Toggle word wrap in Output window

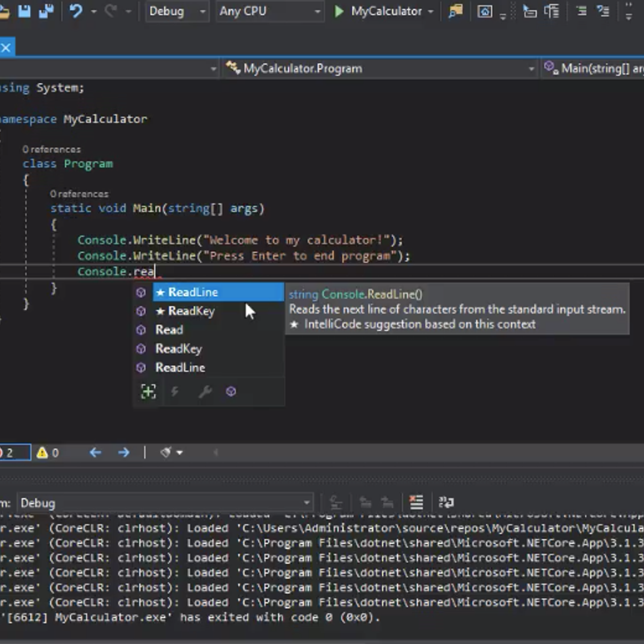[x=446, y=502]
